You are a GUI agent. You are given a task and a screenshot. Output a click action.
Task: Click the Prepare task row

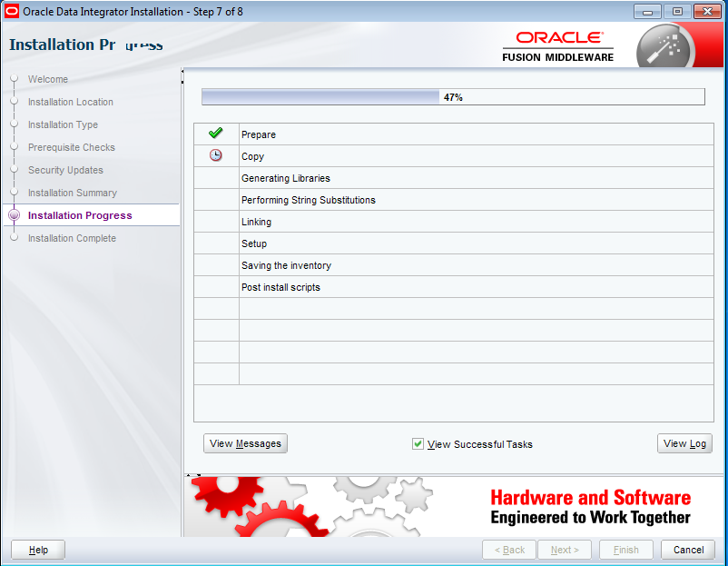454,134
